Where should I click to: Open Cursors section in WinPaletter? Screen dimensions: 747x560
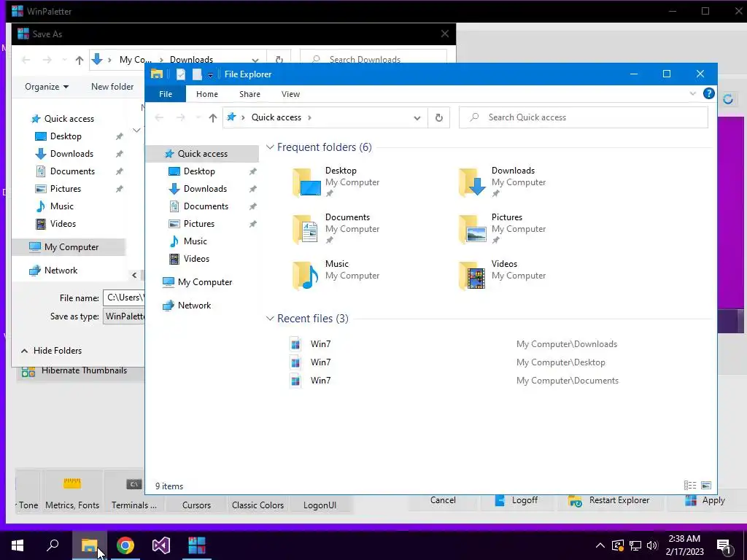point(196,505)
